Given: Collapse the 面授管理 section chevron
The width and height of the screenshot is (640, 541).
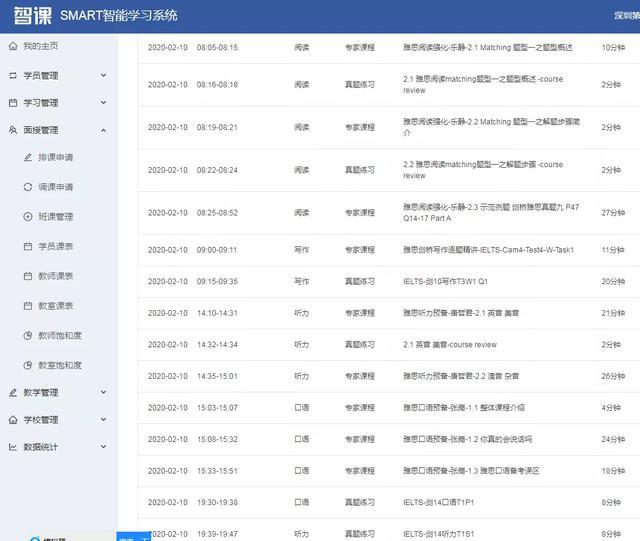Looking at the screenshot, I should click(x=104, y=130).
